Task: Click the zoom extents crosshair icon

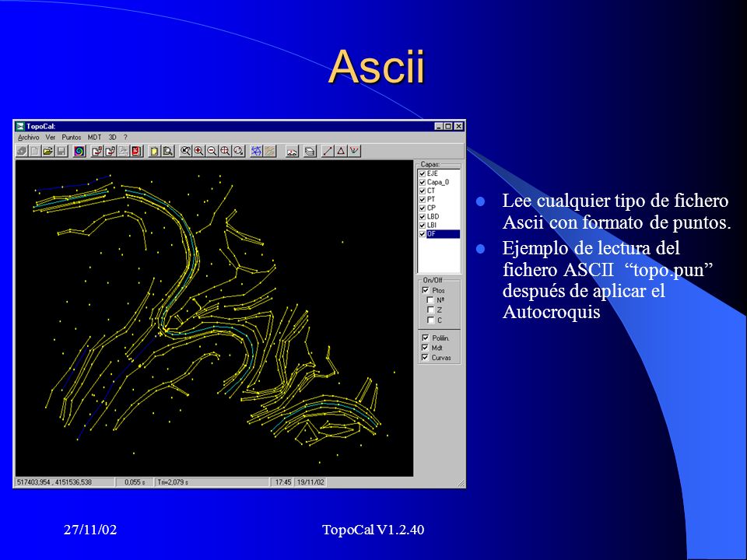Action: tap(226, 151)
